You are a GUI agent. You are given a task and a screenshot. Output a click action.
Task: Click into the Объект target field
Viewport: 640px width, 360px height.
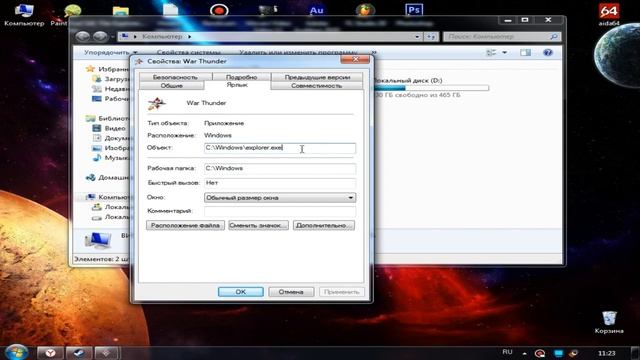[280, 148]
